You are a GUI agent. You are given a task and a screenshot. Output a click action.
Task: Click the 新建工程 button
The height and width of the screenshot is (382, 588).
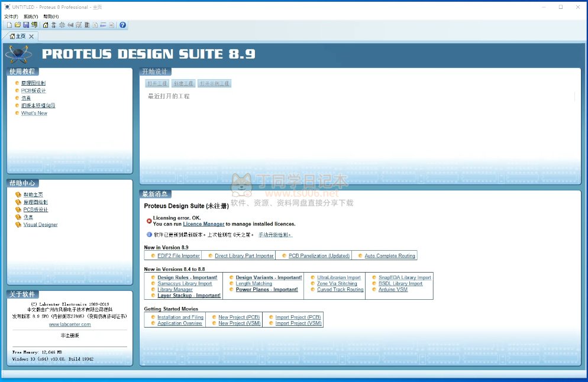pos(183,84)
